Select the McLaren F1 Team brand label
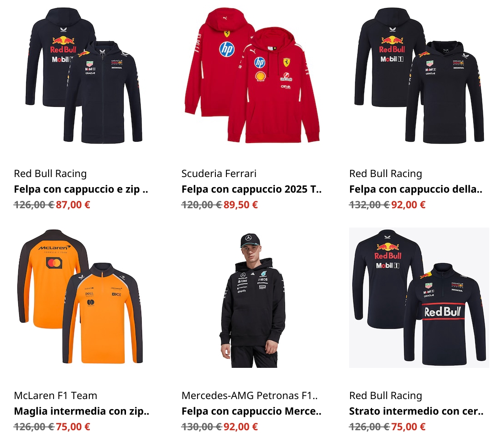The image size is (504, 444). (55, 396)
